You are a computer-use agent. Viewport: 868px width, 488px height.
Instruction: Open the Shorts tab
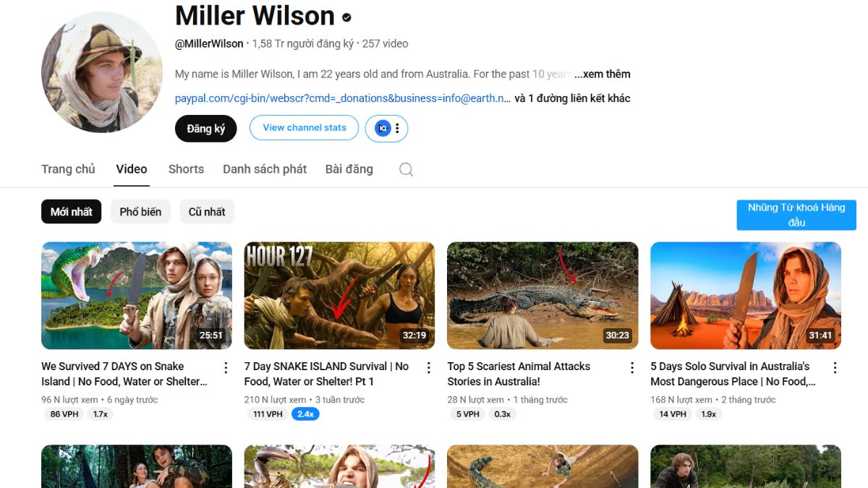click(x=186, y=169)
